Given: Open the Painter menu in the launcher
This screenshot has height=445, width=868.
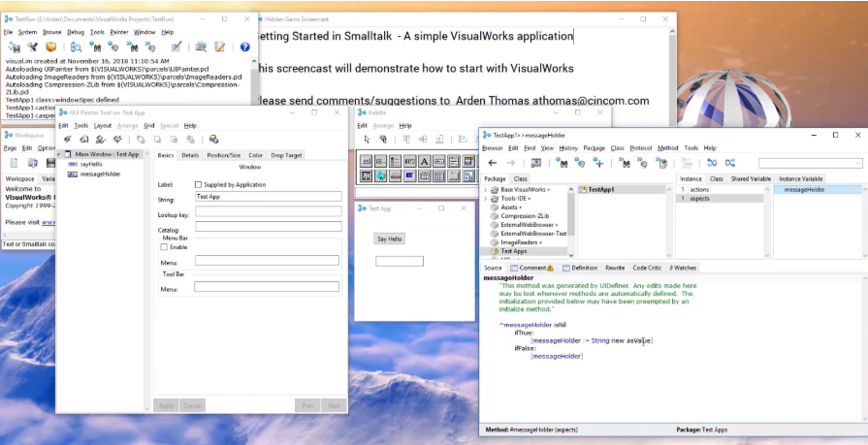Looking at the screenshot, I should tap(119, 32).
